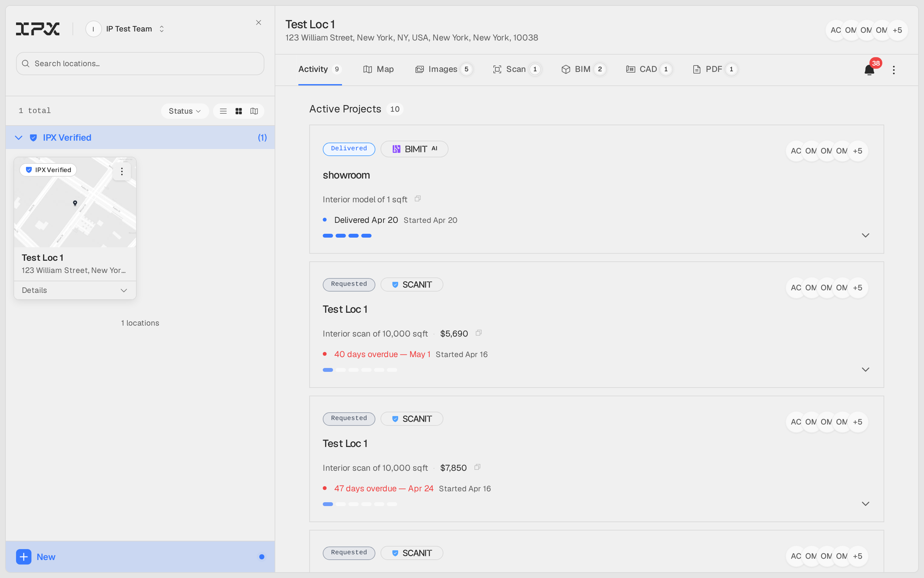
Task: Switch to the Scan tab
Action: 517,69
